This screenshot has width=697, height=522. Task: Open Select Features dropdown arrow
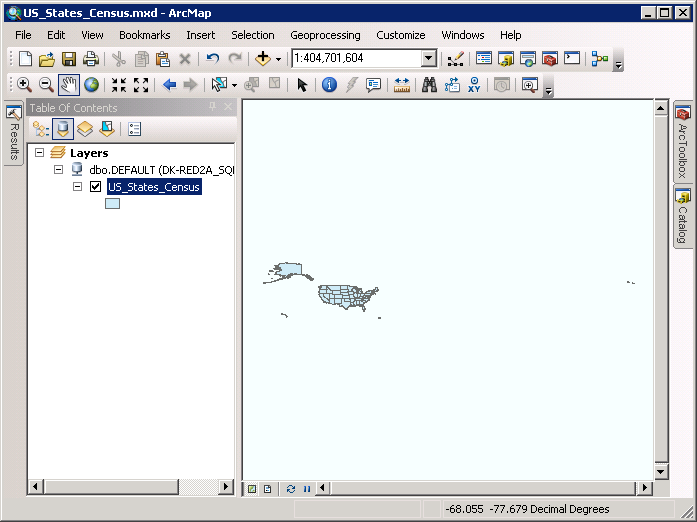(x=234, y=85)
